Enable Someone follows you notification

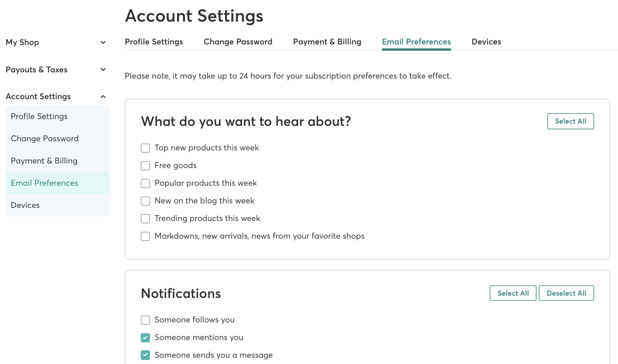pos(145,320)
